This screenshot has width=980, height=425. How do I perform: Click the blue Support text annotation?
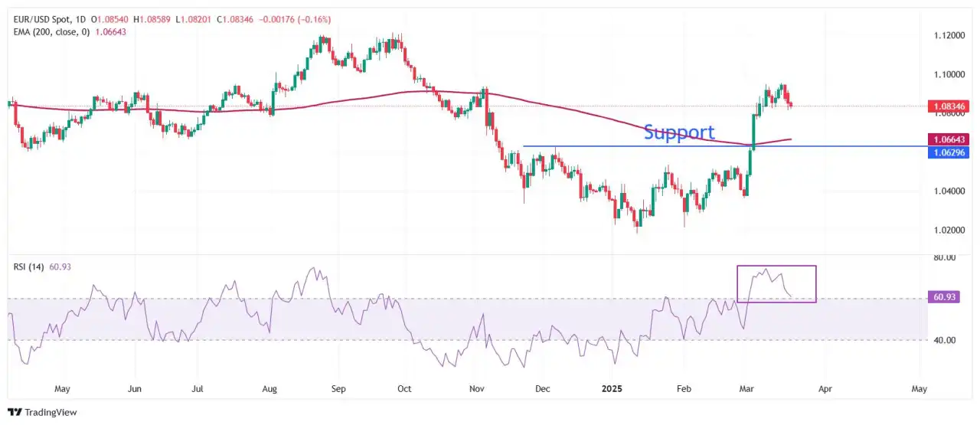coord(679,132)
